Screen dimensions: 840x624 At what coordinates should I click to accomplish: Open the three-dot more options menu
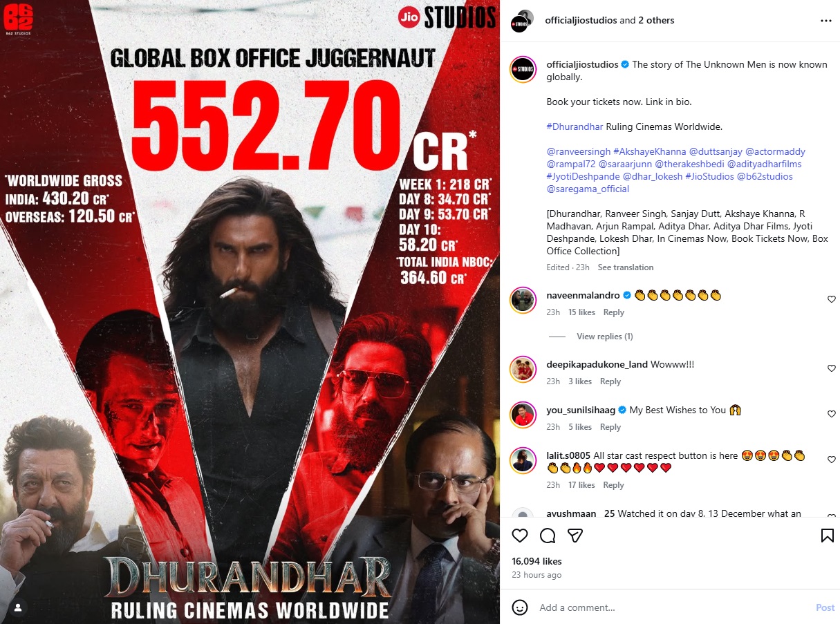(826, 21)
